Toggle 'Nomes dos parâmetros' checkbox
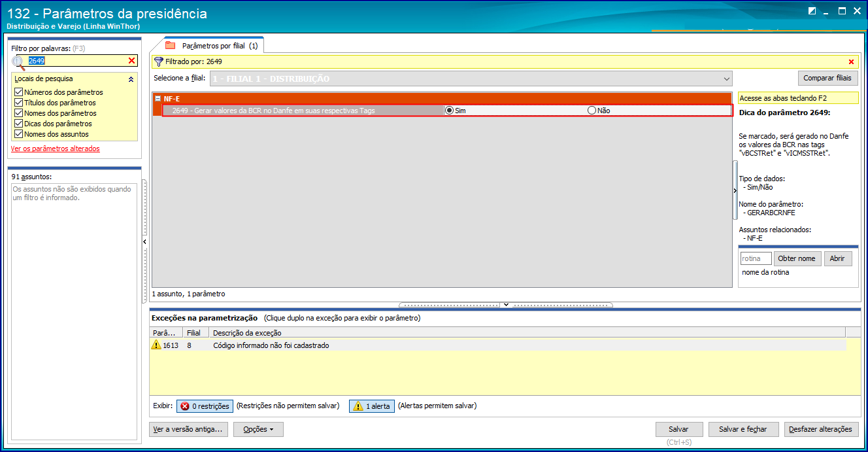 click(x=18, y=113)
